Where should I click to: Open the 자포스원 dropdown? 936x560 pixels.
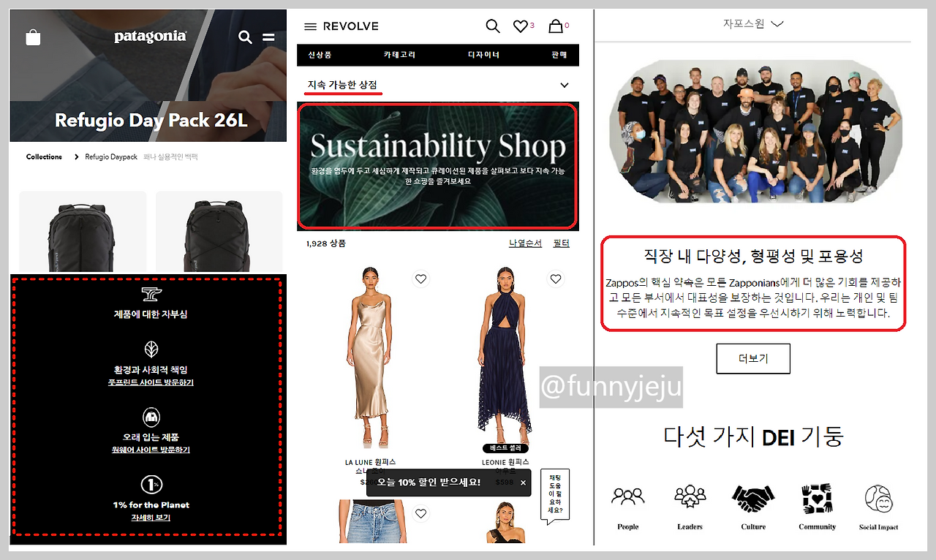pos(753,24)
